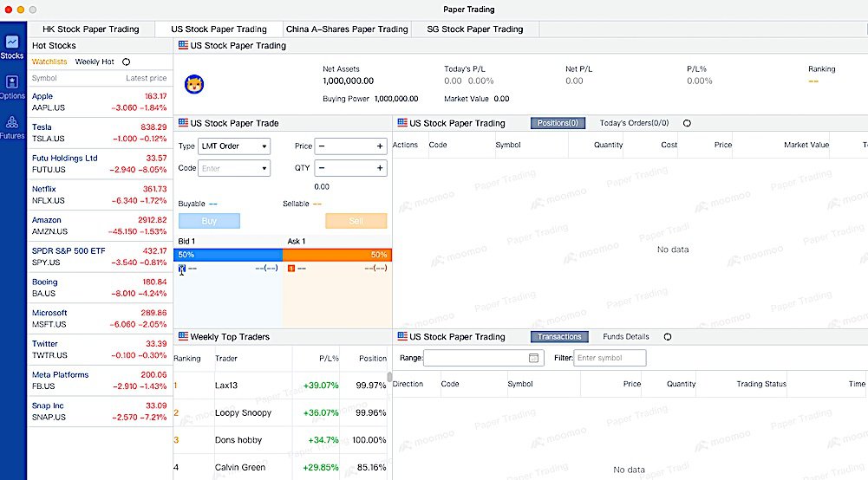Select Twitter TWTR.US in Hot Stocks

pos(100,350)
